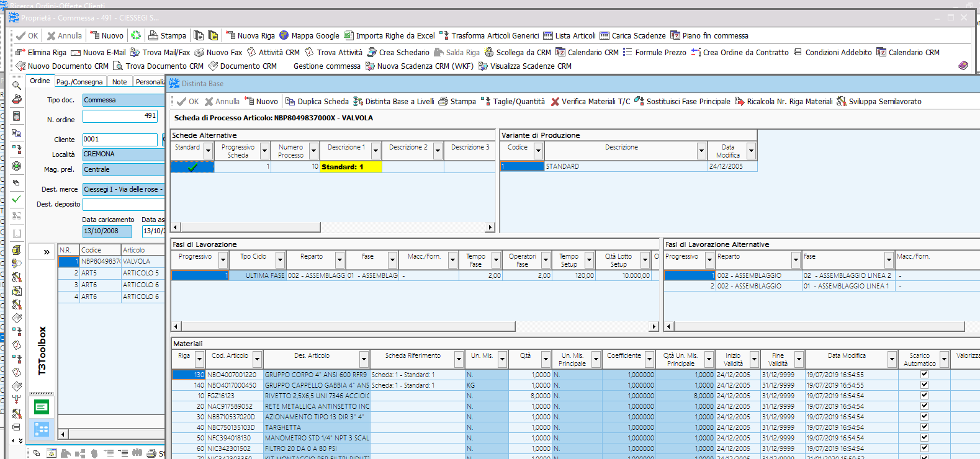The width and height of the screenshot is (980, 459).
Task: Toggle Scarico Automatico for row NBO4007001220
Action: [924, 374]
